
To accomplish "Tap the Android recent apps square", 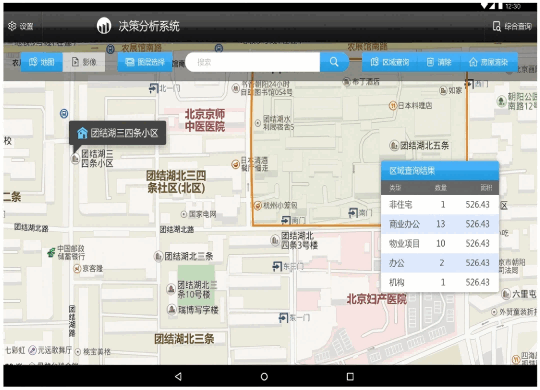I will click(x=350, y=377).
